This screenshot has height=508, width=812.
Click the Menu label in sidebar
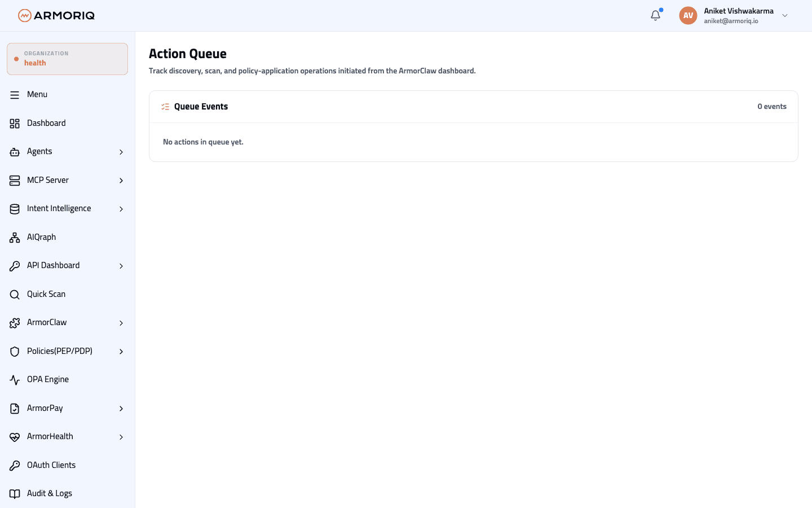pyautogui.click(x=37, y=94)
